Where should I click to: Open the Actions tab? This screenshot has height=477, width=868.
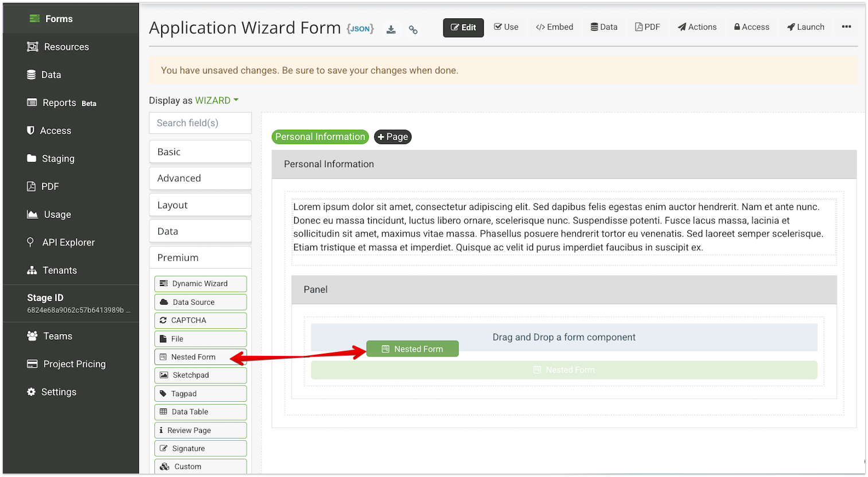click(x=697, y=27)
